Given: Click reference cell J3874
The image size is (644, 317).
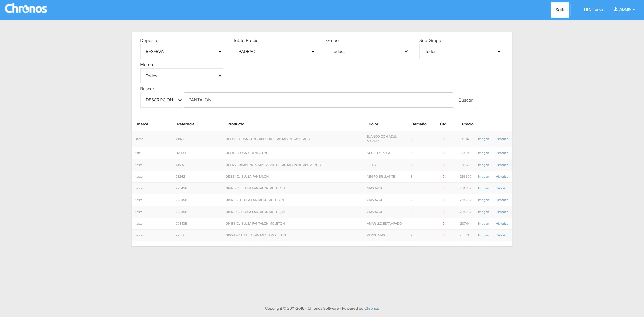Looking at the screenshot, I should (180, 139).
